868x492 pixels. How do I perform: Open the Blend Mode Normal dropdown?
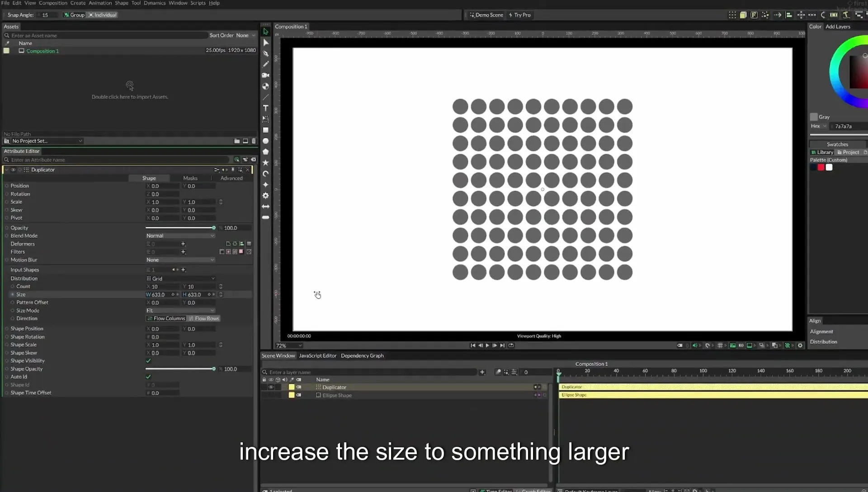click(x=180, y=236)
